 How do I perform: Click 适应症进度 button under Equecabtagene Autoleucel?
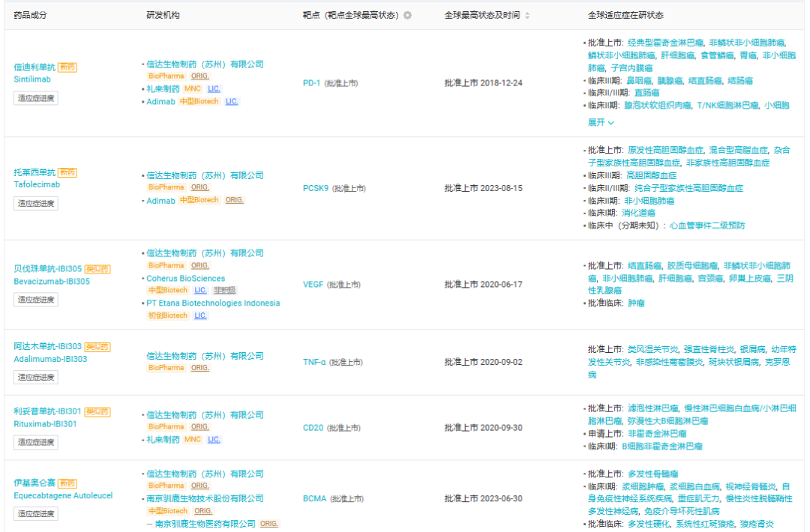click(36, 513)
